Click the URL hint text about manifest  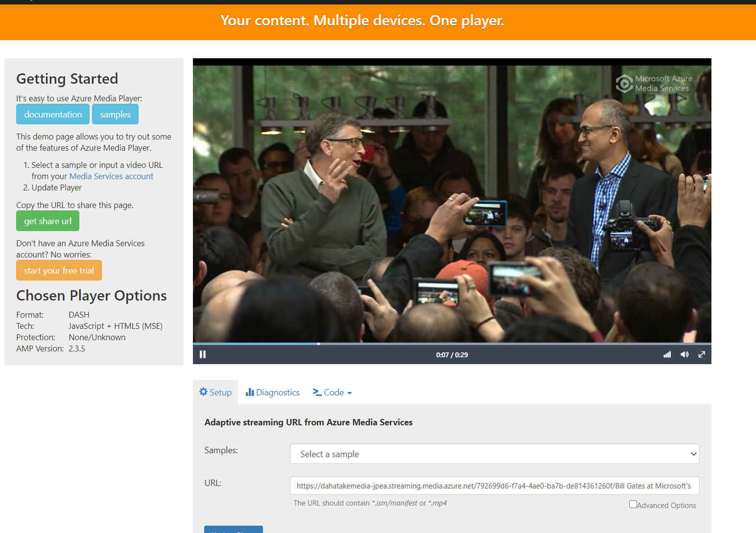(370, 503)
